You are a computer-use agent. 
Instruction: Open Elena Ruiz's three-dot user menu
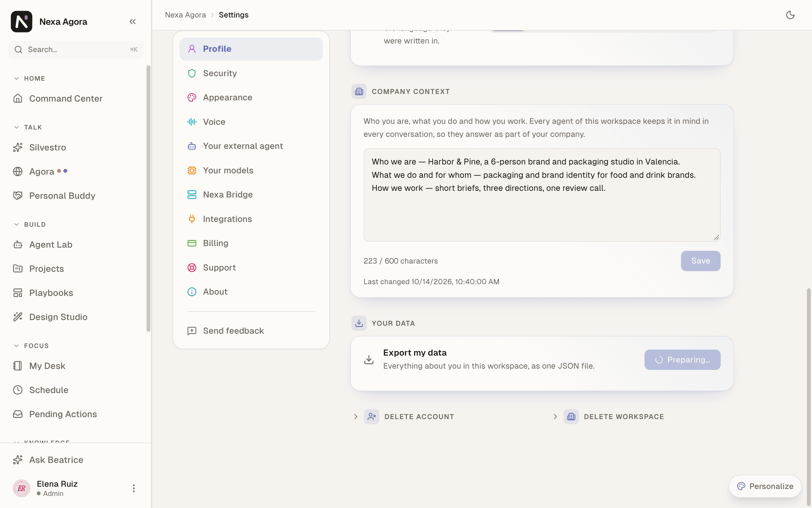134,488
